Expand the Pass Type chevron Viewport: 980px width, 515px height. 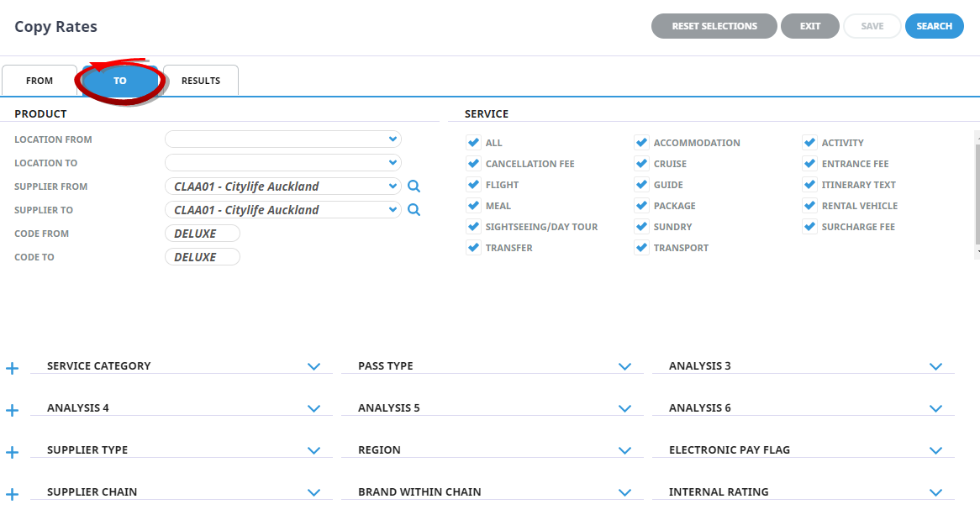pyautogui.click(x=624, y=366)
